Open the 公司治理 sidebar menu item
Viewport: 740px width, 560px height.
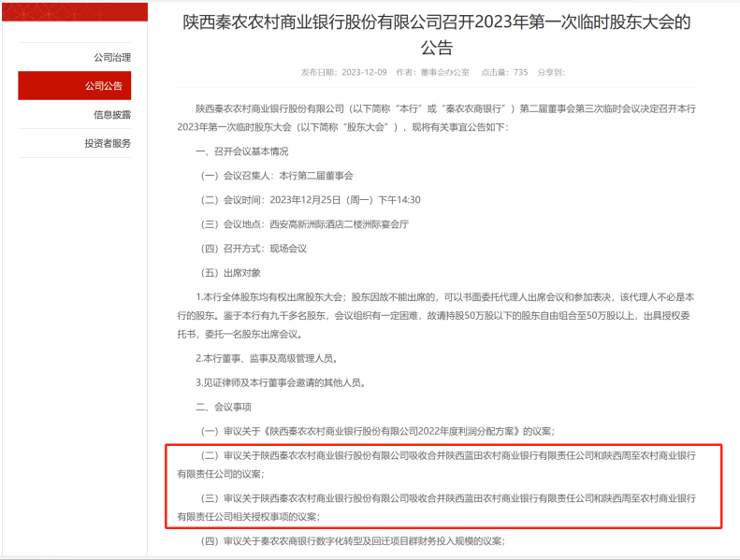[x=111, y=57]
